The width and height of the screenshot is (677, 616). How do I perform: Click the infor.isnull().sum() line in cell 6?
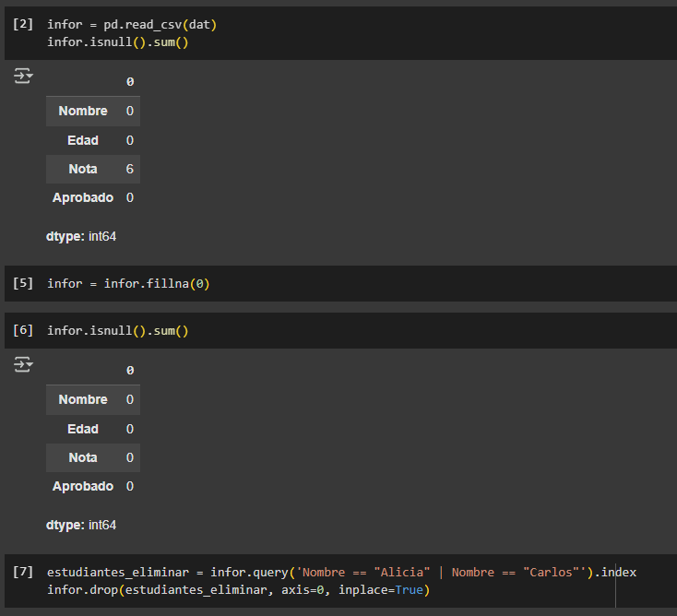coord(118,331)
